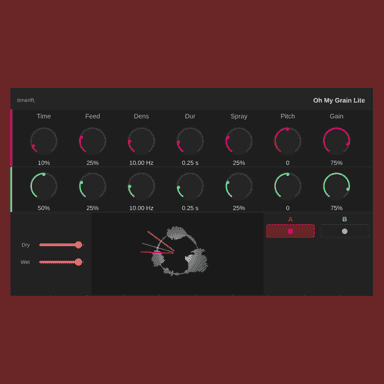Screen dimensions: 384x384
Task: Click the green Dens knob in row B
Action: [x=141, y=186]
